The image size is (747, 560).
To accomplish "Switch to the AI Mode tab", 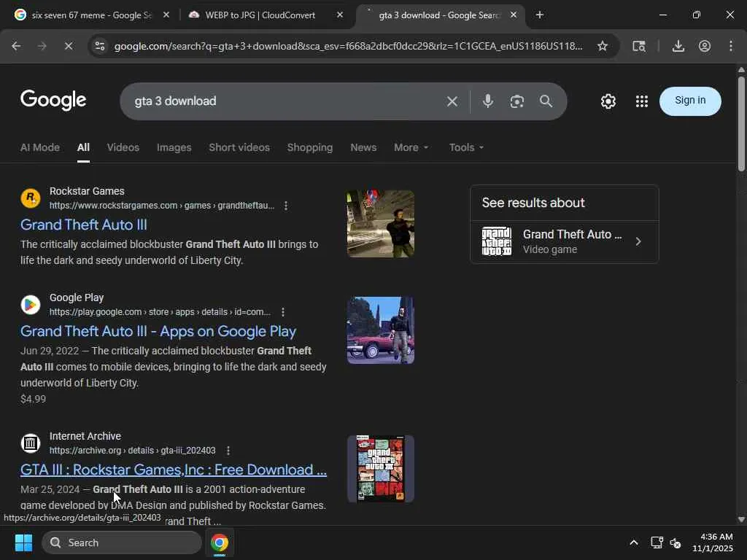I will 40,147.
